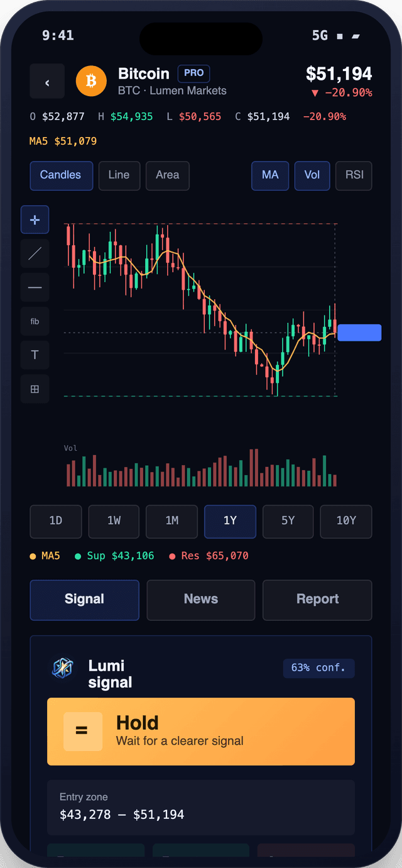The width and height of the screenshot is (402, 868).
Task: Tap the back chevron button
Action: pos(47,81)
